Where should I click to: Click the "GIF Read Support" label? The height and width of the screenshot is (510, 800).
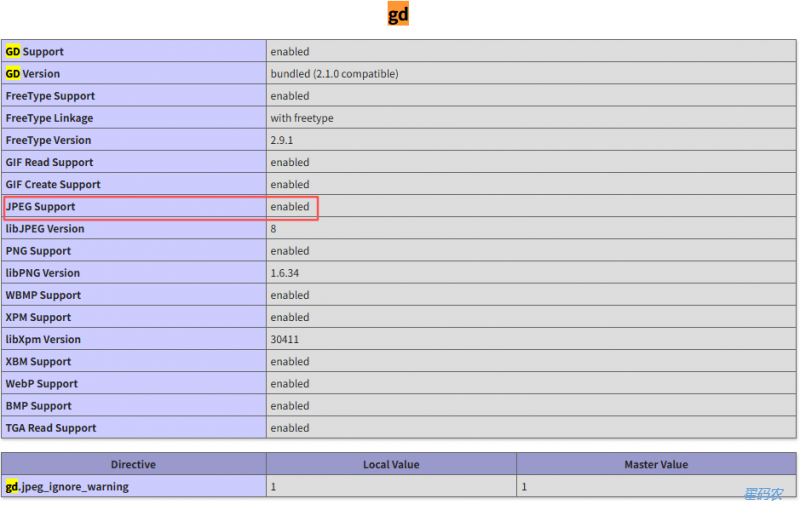tap(49, 162)
